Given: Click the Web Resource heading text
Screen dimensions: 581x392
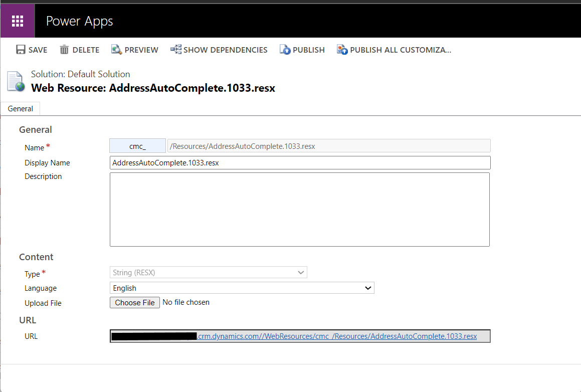Looking at the screenshot, I should pos(153,88).
